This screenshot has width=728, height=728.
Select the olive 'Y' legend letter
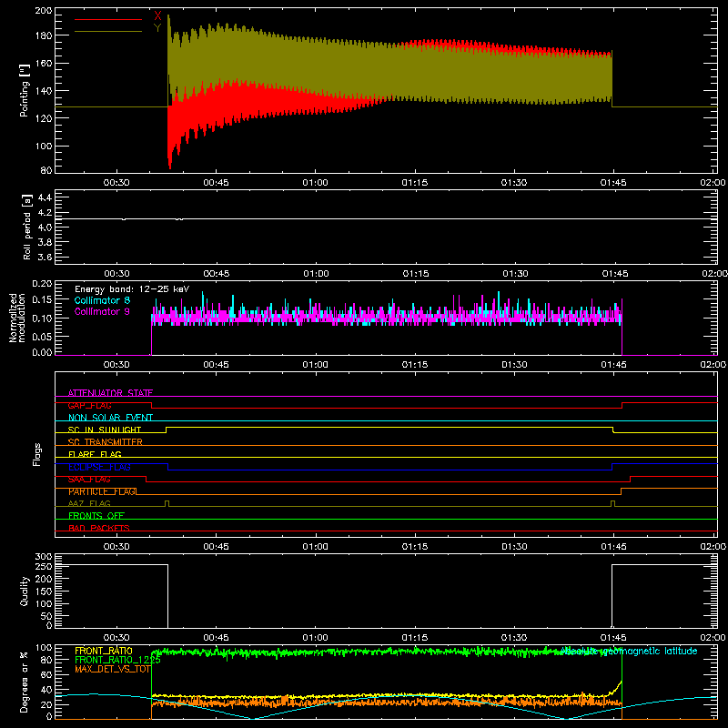click(x=157, y=28)
